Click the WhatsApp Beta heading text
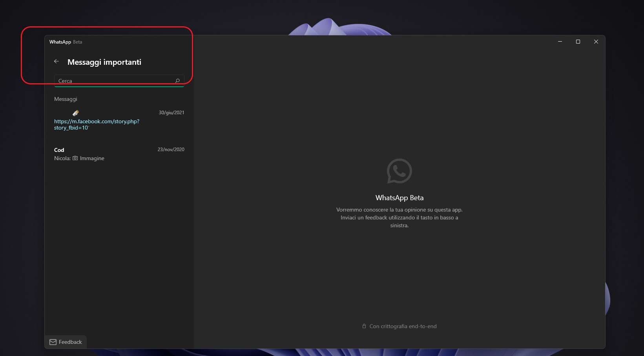The image size is (644, 356). (400, 198)
